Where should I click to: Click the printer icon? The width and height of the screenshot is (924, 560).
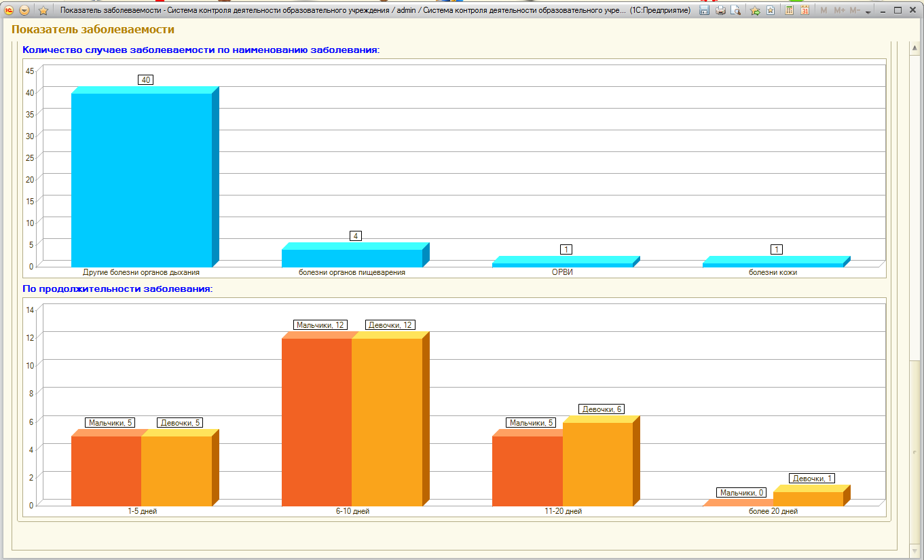click(x=720, y=10)
